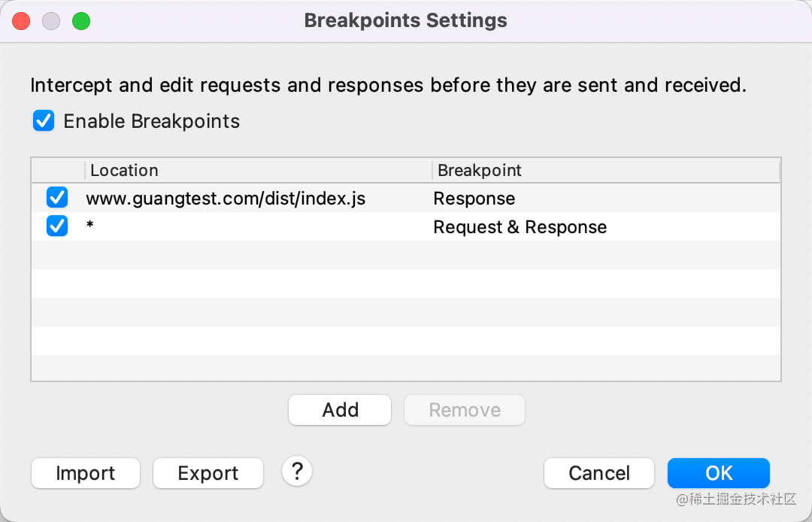This screenshot has width=812, height=522.
Task: Click the Remove button
Action: 465,410
